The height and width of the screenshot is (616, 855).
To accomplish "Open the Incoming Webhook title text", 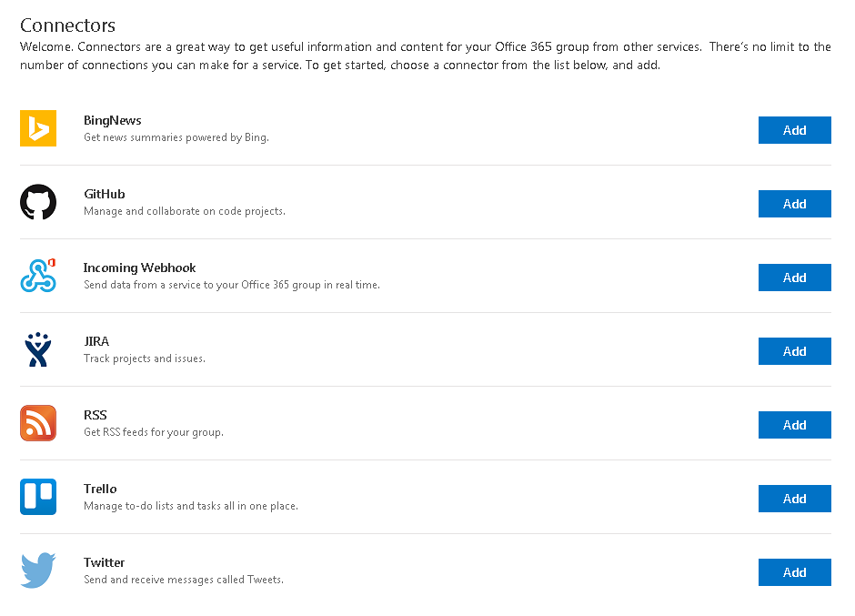I will tap(139, 268).
